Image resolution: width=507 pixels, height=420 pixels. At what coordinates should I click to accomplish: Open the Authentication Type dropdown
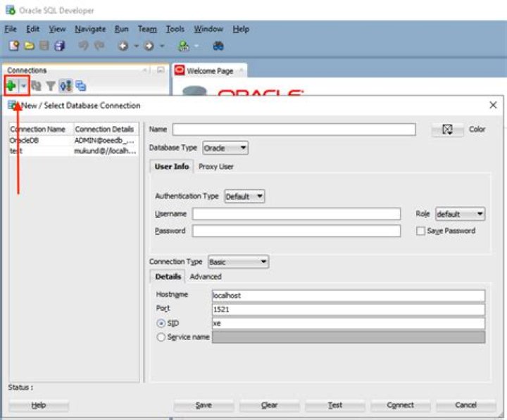click(244, 196)
